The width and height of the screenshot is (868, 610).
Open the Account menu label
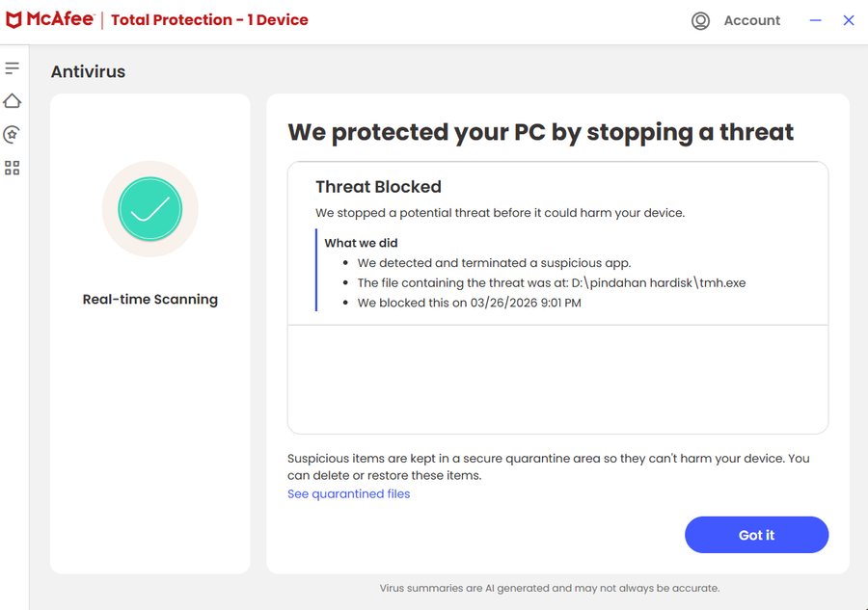752,20
